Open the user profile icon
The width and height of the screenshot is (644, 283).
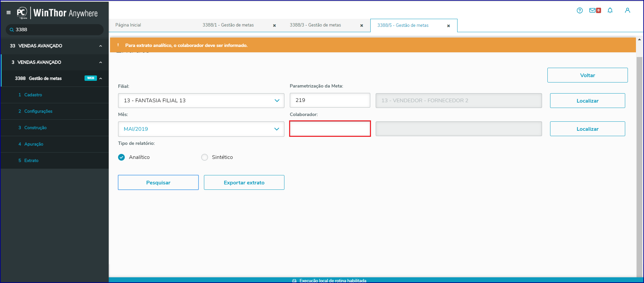pyautogui.click(x=628, y=10)
